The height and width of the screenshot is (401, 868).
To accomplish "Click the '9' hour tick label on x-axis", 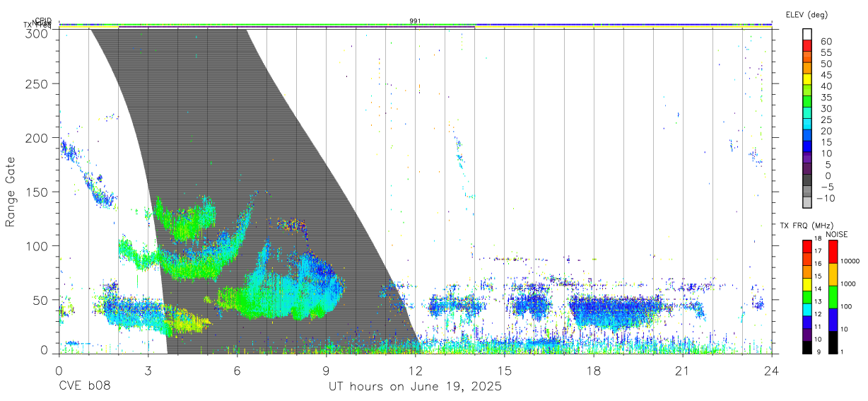I will click(326, 371).
